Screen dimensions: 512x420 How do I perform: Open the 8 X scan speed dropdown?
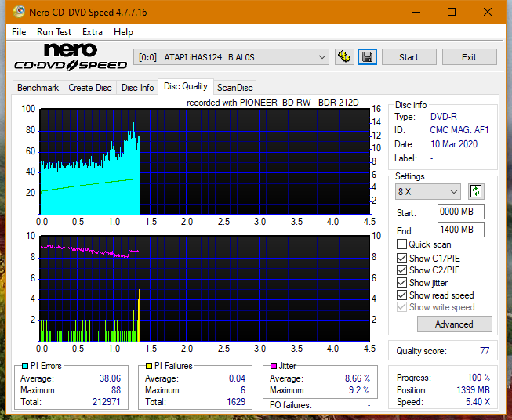point(428,191)
